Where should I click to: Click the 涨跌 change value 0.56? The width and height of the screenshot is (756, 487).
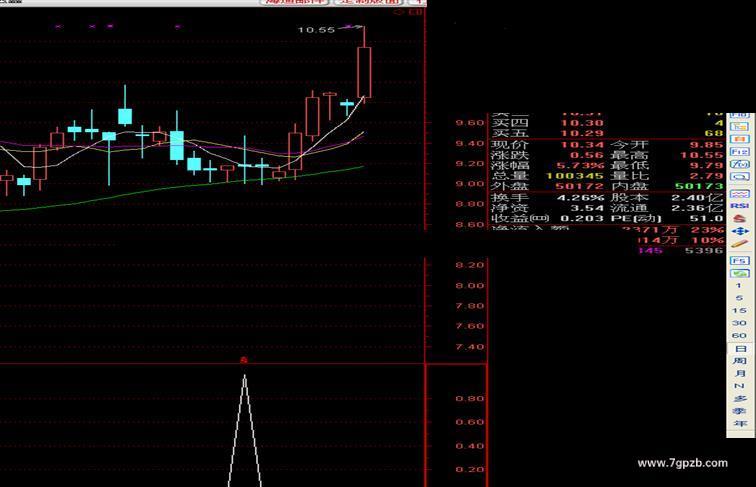point(587,155)
